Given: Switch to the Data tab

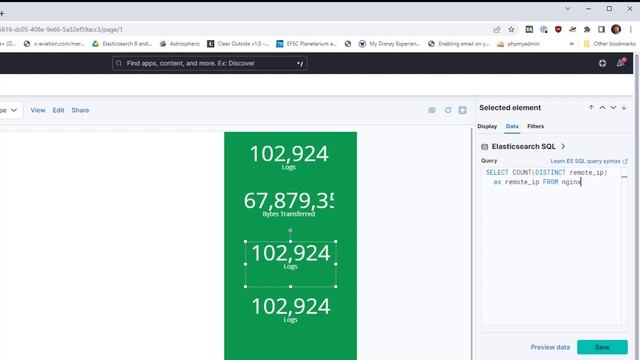Looking at the screenshot, I should coord(512,127).
